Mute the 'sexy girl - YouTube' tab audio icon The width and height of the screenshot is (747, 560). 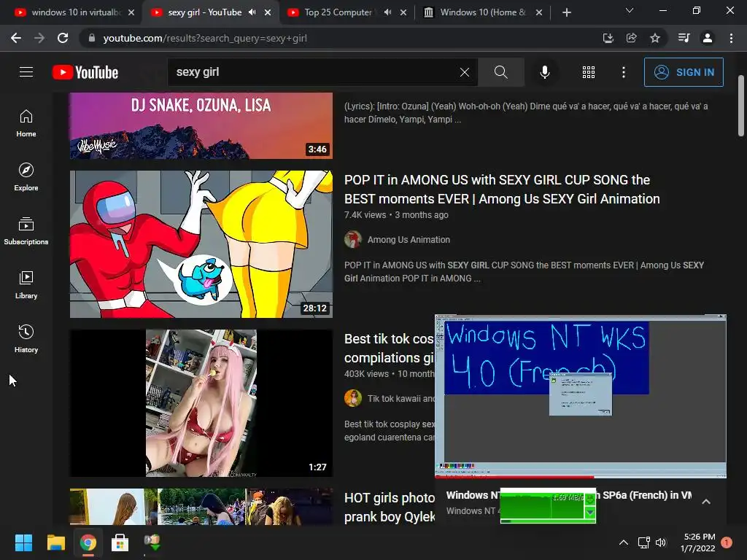[x=252, y=12]
